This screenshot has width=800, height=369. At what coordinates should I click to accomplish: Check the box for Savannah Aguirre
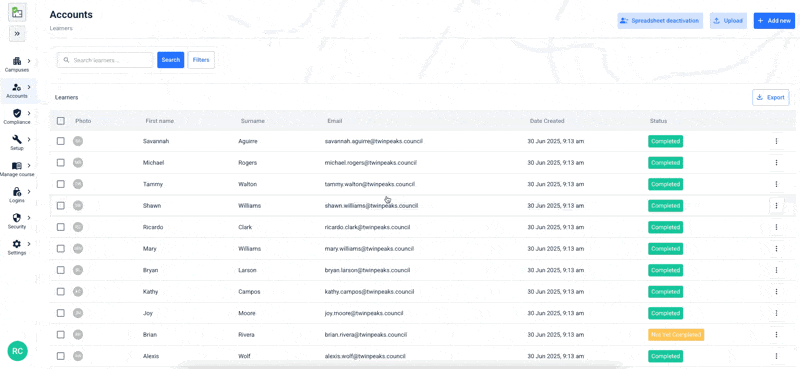click(x=61, y=141)
